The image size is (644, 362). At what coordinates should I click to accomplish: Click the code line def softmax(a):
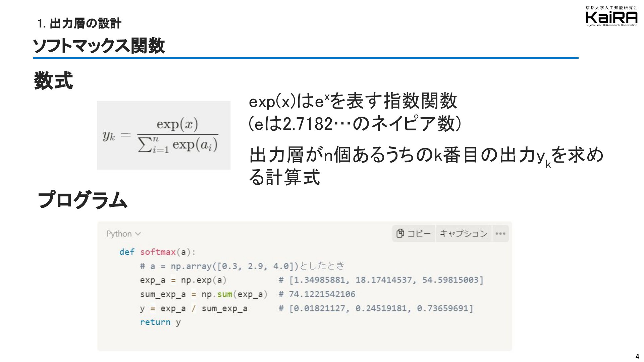coord(157,252)
